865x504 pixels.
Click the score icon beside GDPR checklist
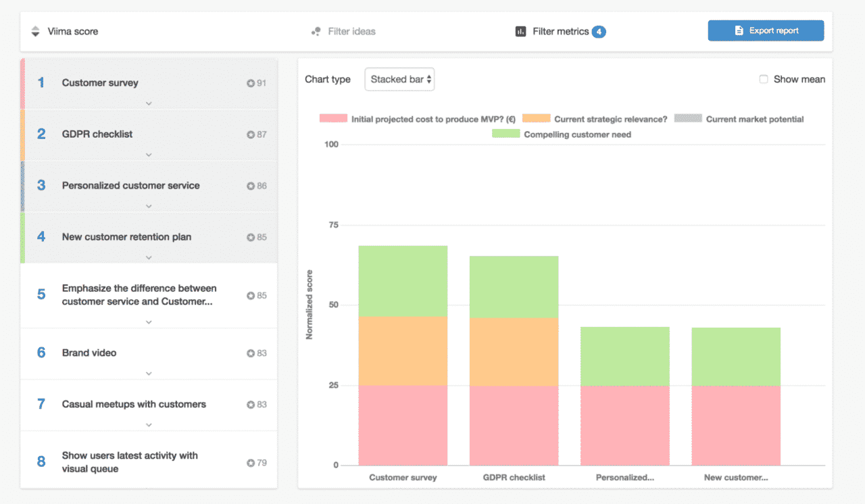click(x=251, y=134)
